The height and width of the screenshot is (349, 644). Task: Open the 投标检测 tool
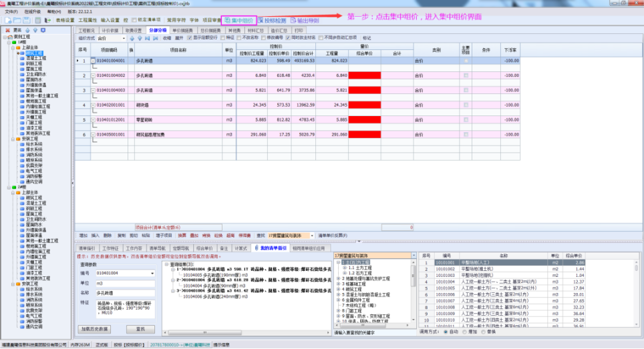(269, 21)
